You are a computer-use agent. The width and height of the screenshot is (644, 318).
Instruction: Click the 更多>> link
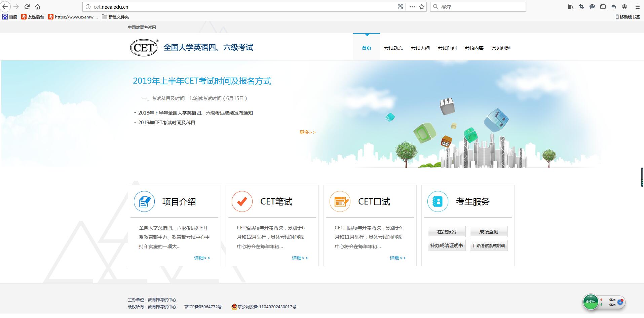[x=308, y=132]
